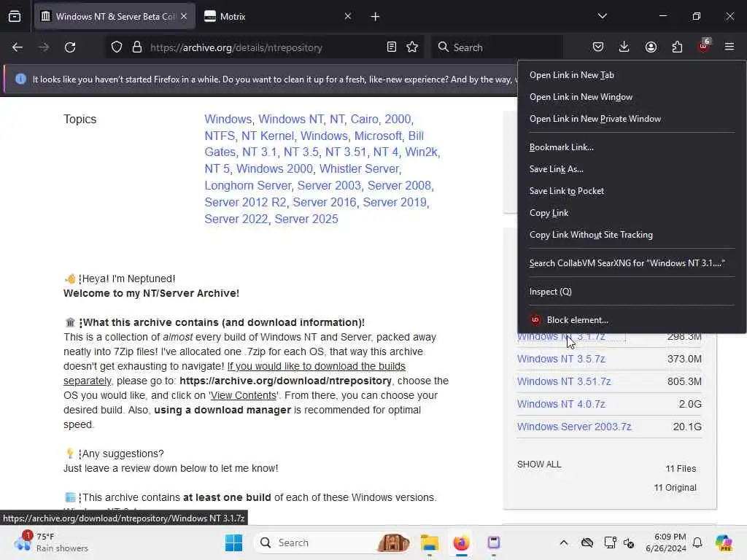This screenshot has width=747, height=560.
Task: Open the Cairo topic link
Action: tap(365, 119)
